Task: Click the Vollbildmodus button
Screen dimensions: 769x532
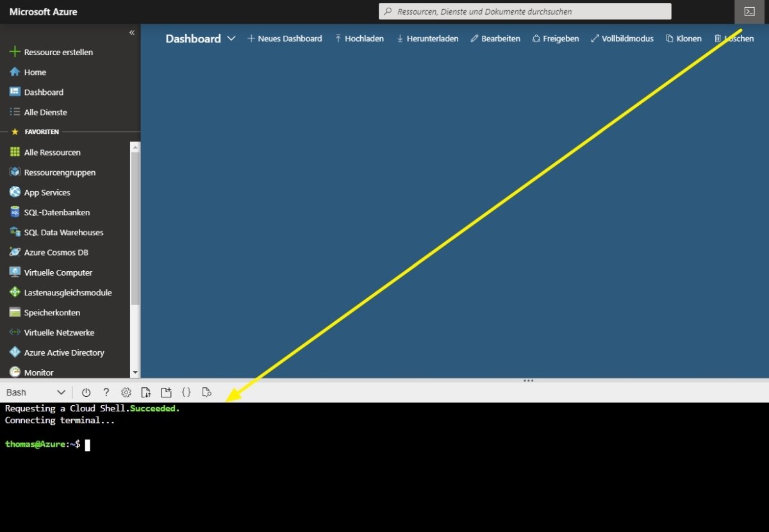Action: point(622,38)
